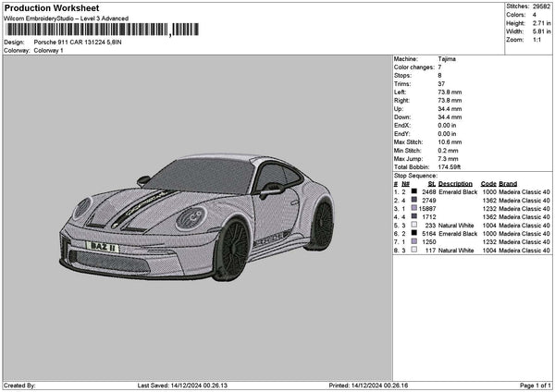Select the Brand column header
Screen dimensions: 555x392
coord(510,183)
